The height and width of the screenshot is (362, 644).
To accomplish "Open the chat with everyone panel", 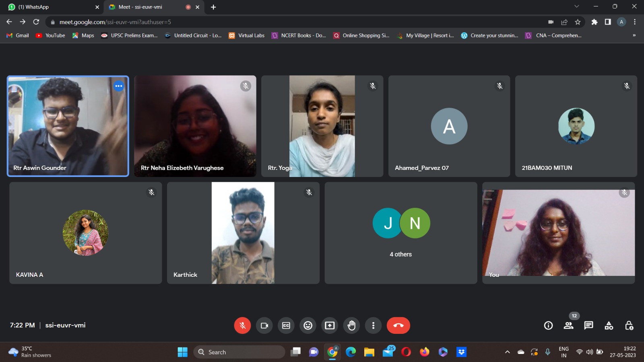I will pos(588,325).
